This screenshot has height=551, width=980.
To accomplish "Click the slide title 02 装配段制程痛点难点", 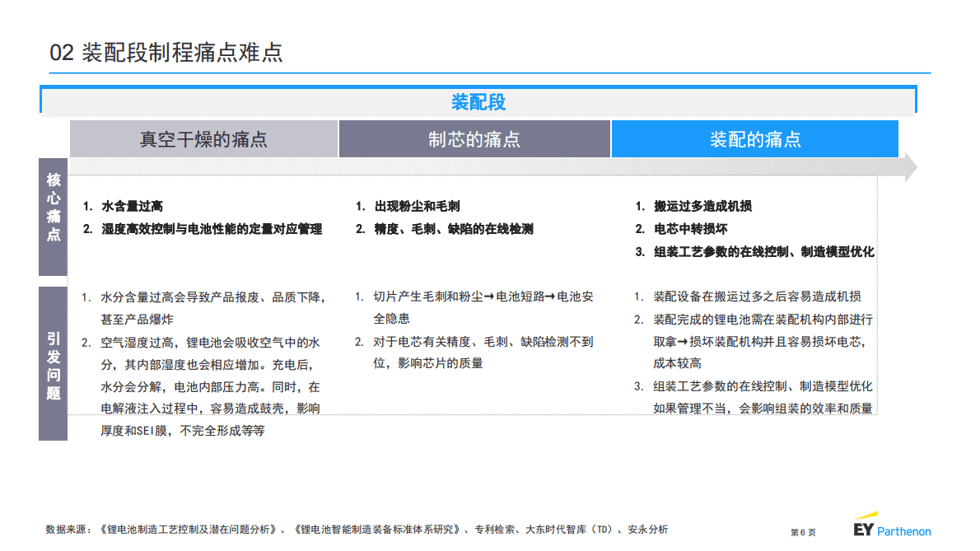I will [x=166, y=51].
